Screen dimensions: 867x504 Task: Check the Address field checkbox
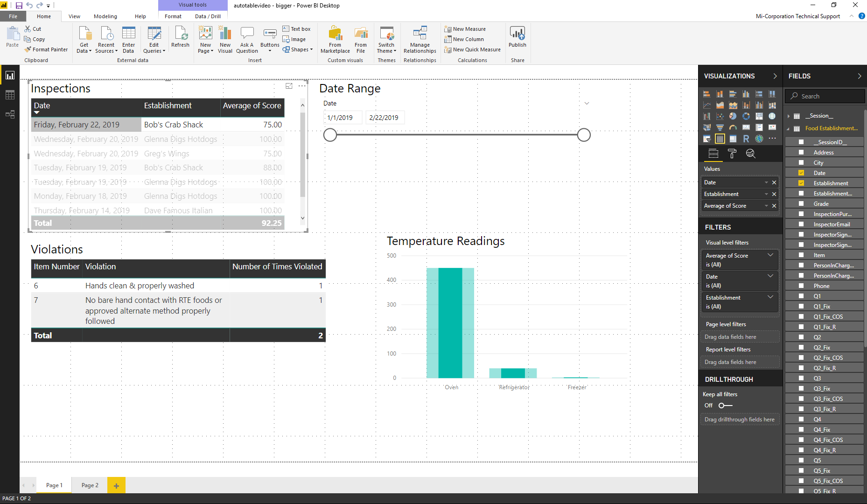point(801,152)
